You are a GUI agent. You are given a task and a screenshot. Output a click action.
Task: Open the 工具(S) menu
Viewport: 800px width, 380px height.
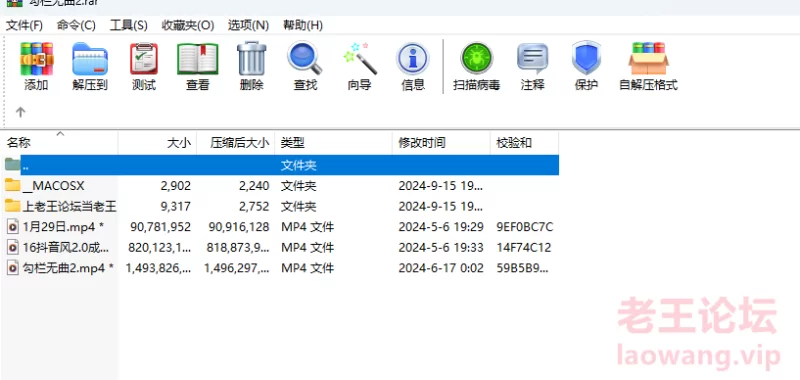point(129,25)
